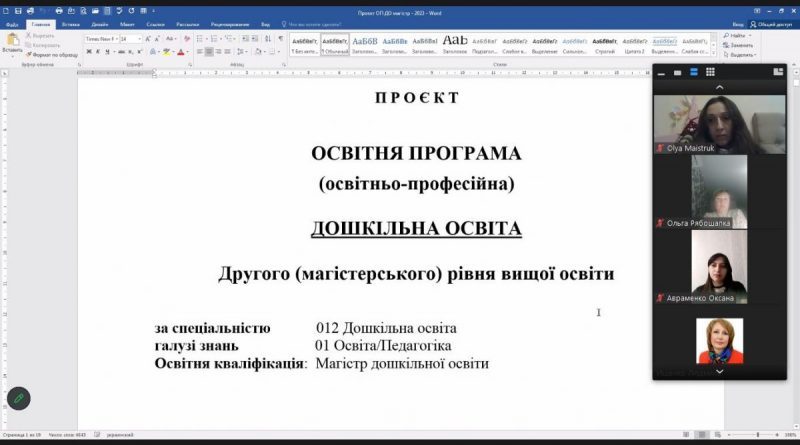Select grid gallery view icon in Zoom panel

(x=710, y=72)
